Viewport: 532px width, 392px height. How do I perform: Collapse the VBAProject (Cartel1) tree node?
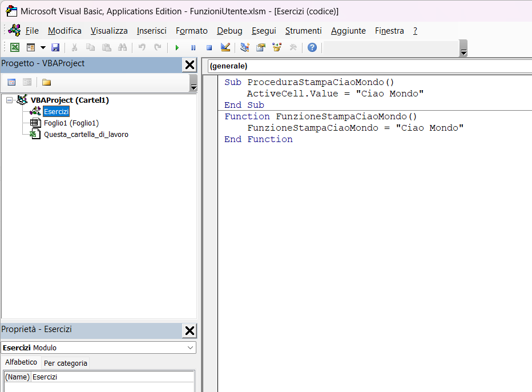[x=9, y=100]
